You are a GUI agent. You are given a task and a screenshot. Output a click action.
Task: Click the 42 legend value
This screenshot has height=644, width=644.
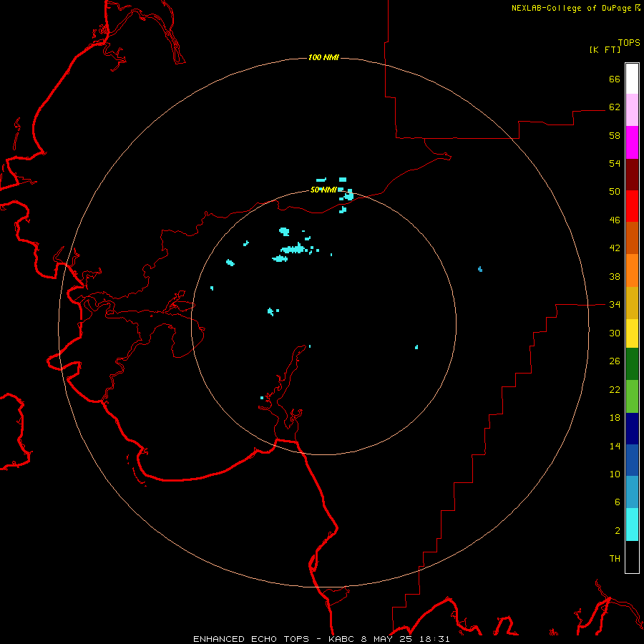[x=615, y=248]
